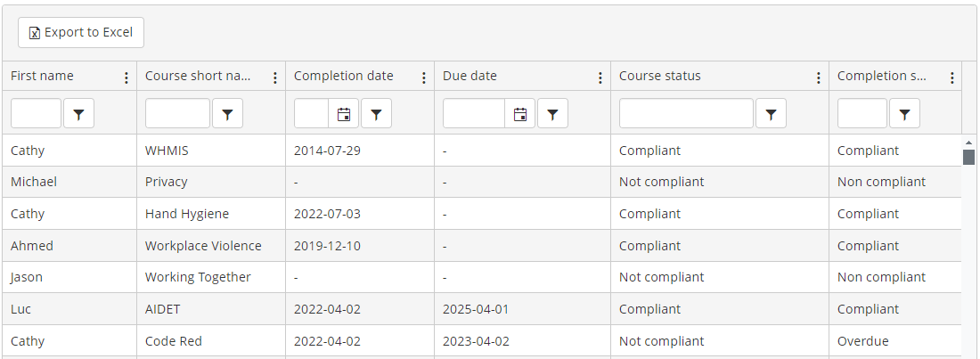Click the Course status filter funnel icon
The image size is (980, 359).
(x=772, y=114)
